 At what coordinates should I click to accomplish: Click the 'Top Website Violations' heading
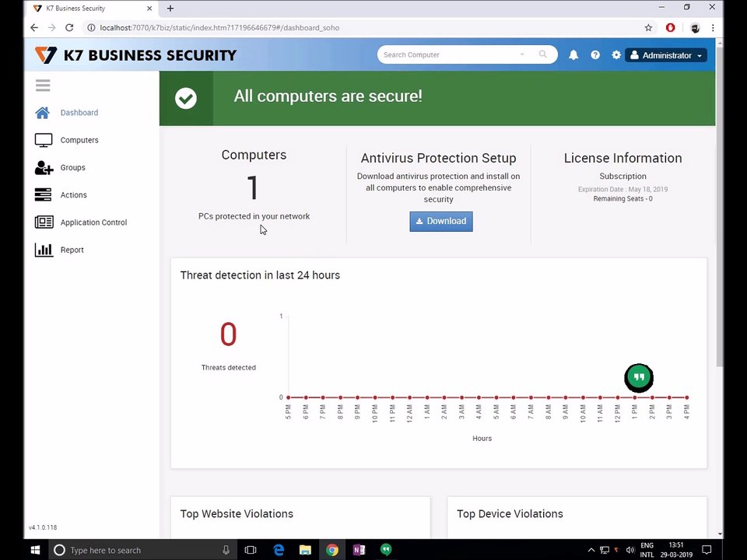click(237, 514)
